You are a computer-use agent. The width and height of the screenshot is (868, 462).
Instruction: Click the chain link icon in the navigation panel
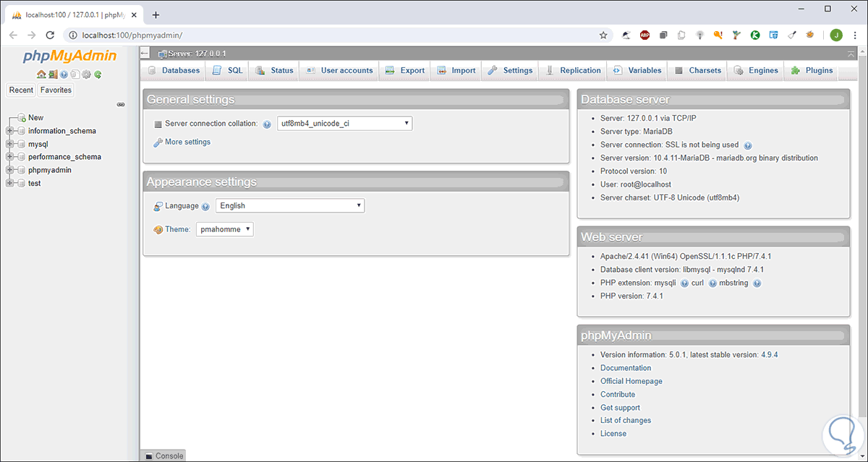coord(121,104)
